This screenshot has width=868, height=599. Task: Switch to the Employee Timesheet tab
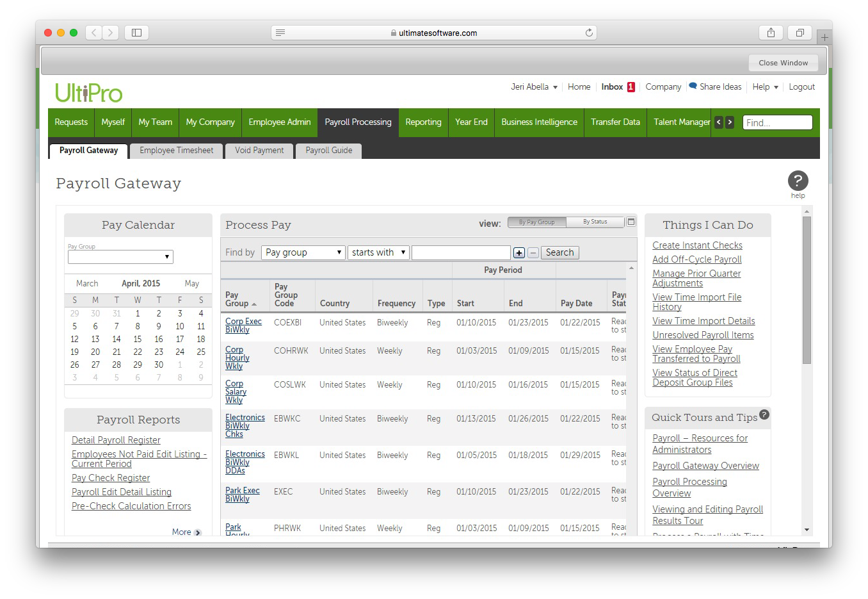click(x=177, y=151)
